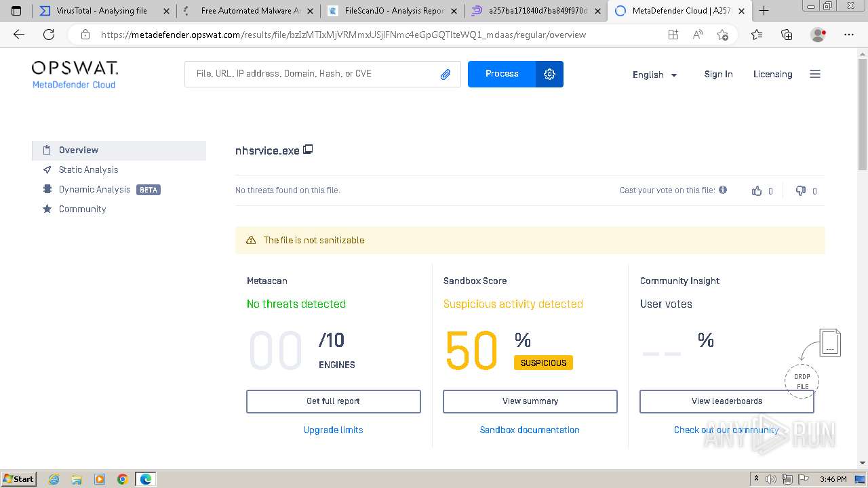The image size is (868, 488).
Task: Switch to the FileScan.IO Analysis Report tab
Action: coord(392,11)
